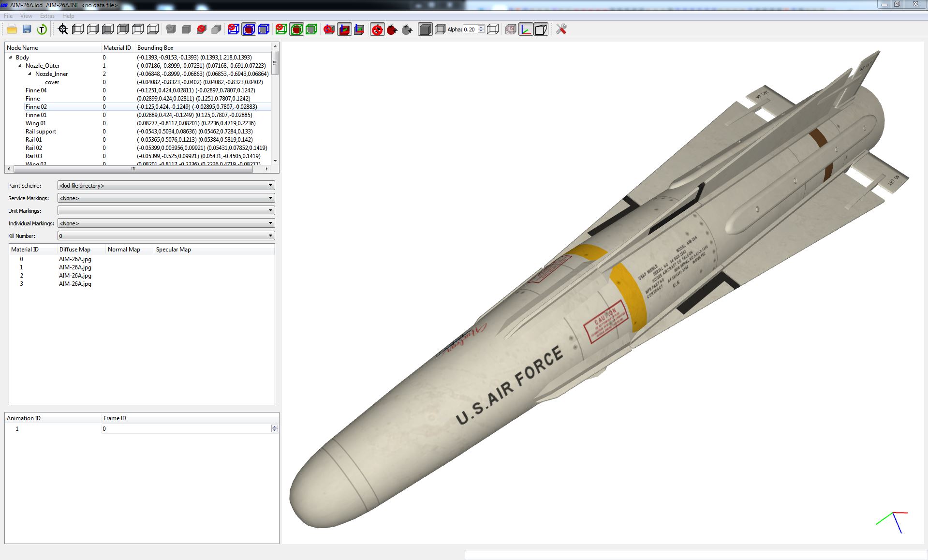Switch to the view cube with back face shaded
Image resolution: width=928 pixels, height=560 pixels.
[x=123, y=29]
